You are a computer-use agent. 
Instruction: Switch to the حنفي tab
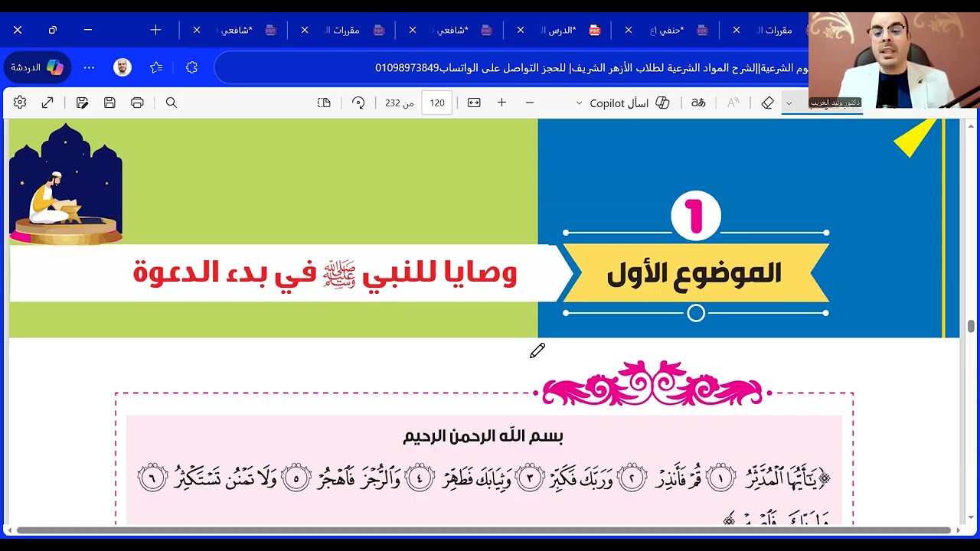[668, 31]
